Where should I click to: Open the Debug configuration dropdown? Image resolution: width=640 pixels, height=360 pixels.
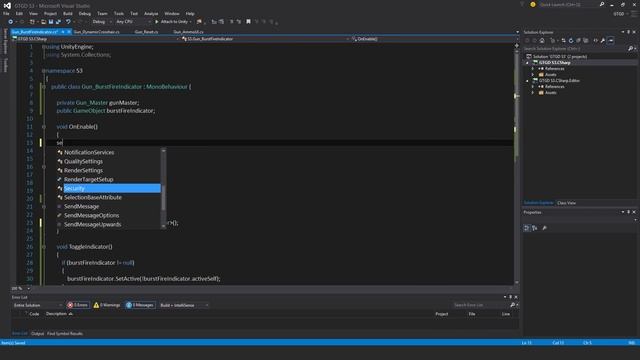tap(101, 22)
